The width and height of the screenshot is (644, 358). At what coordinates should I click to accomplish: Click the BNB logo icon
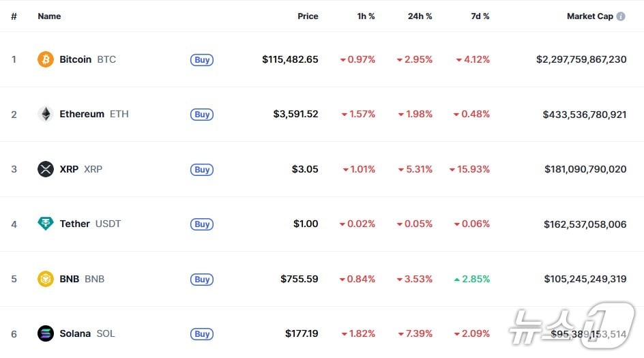[46, 279]
